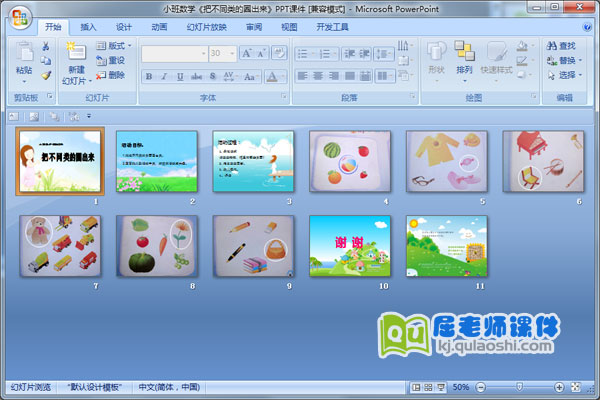
Task: Start Slide Show from status bar icon
Action: tap(441, 387)
